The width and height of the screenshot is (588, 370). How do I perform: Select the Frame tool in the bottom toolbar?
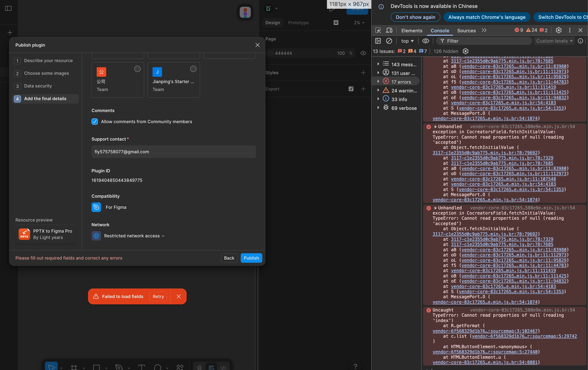(74, 367)
